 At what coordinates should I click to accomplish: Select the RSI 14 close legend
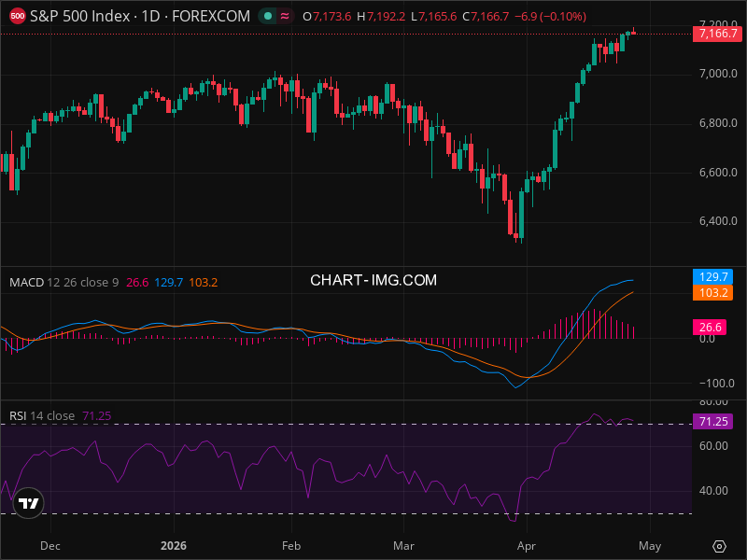[x=42, y=415]
